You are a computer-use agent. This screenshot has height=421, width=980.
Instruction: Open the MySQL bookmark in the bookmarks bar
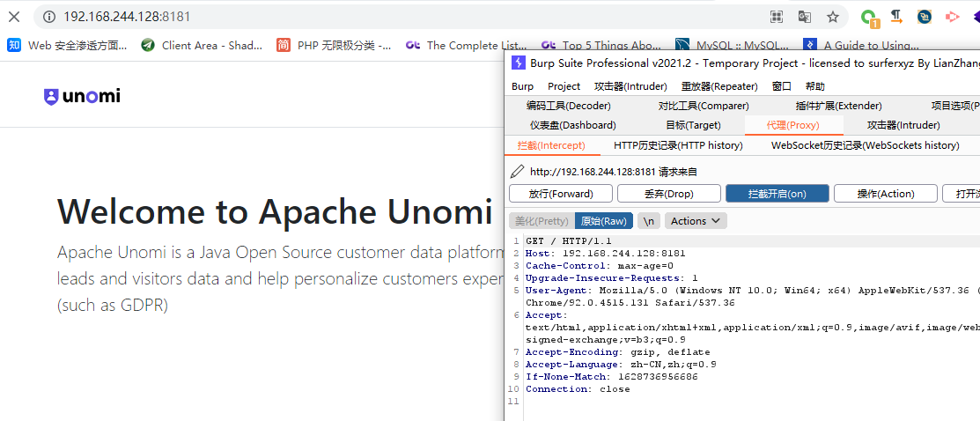point(732,45)
